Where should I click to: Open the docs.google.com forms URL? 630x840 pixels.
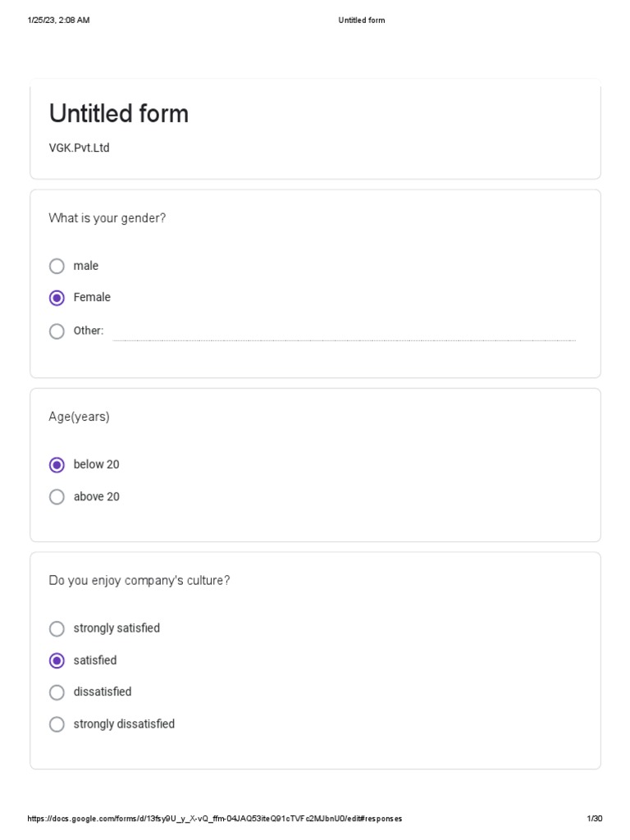[x=215, y=819]
